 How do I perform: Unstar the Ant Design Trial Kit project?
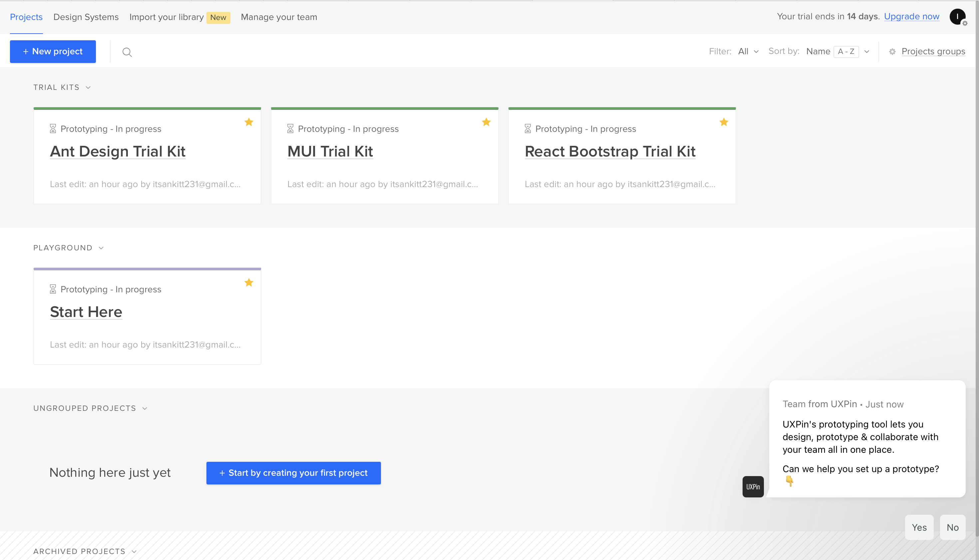[x=249, y=122]
